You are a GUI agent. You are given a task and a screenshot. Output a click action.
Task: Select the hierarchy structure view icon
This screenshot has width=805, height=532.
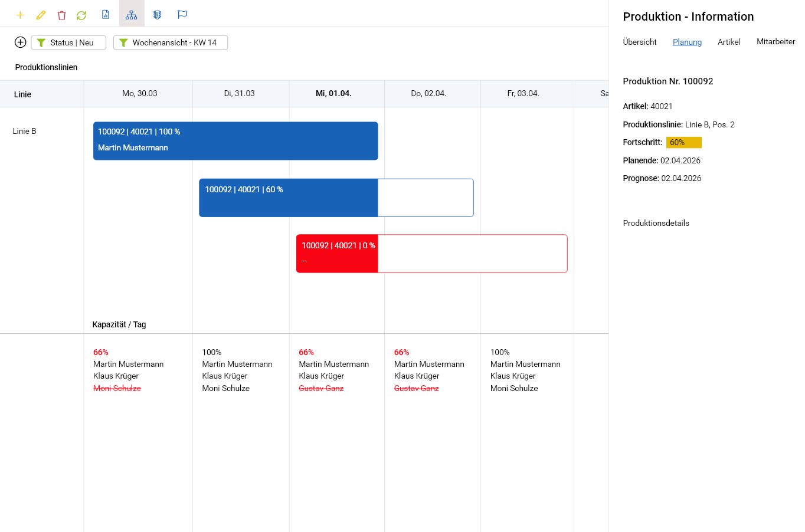coord(132,14)
